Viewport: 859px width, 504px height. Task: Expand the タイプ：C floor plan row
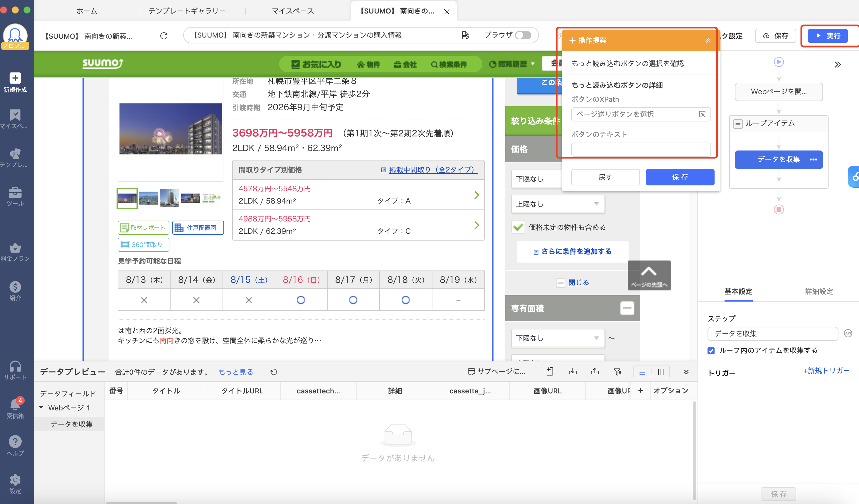[358, 225]
